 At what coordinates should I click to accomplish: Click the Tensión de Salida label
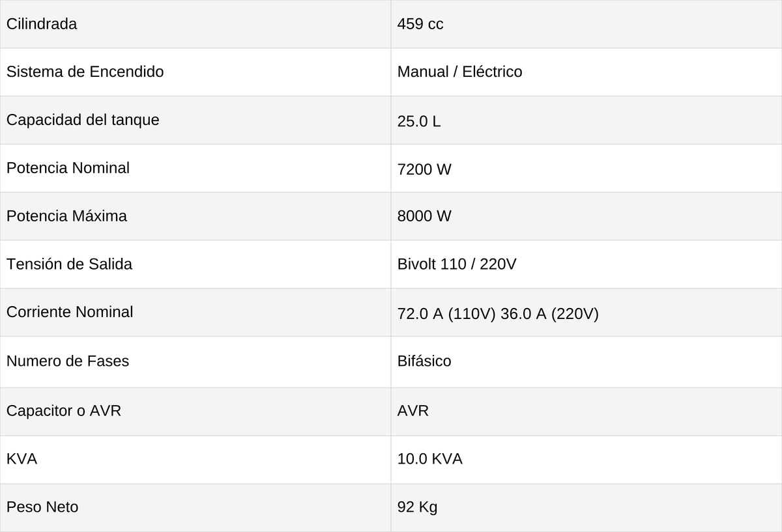point(69,264)
